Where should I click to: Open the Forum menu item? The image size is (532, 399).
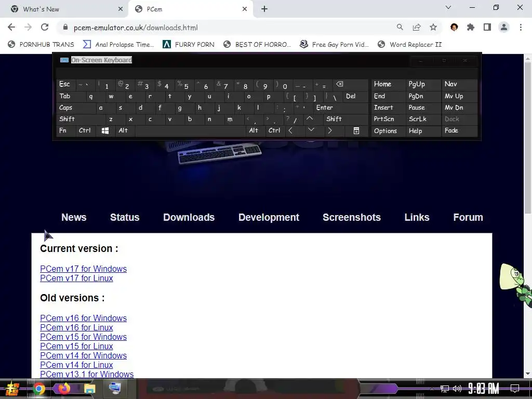(468, 218)
